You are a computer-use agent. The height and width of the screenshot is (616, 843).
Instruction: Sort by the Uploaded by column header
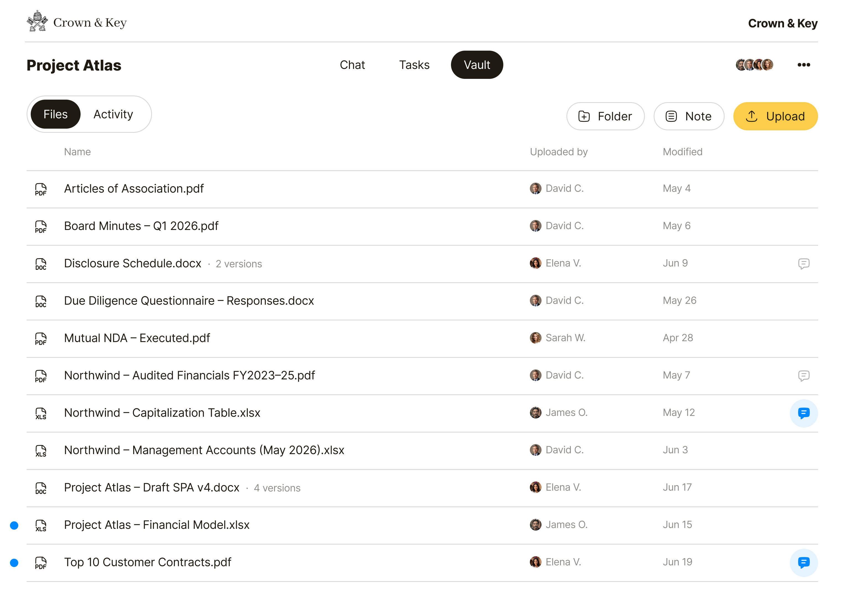558,152
